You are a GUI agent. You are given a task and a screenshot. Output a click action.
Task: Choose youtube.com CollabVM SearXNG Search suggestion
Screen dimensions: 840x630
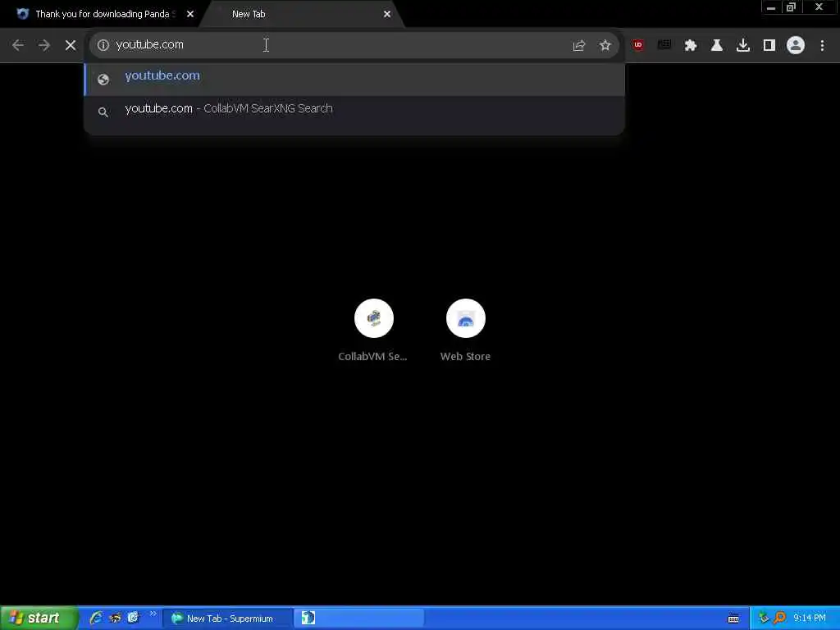[x=354, y=112]
